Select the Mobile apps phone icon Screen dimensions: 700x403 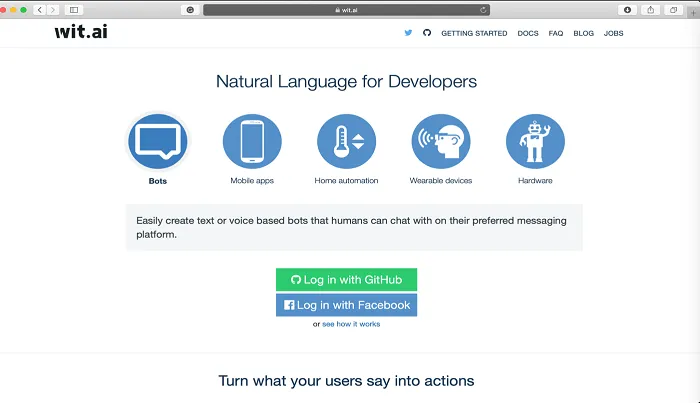(x=252, y=141)
